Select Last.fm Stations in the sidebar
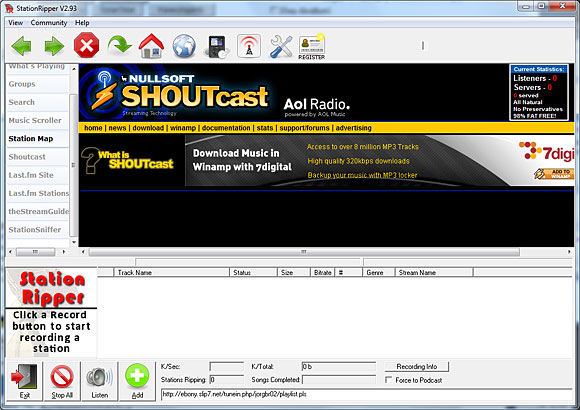580x410 pixels. (38, 193)
